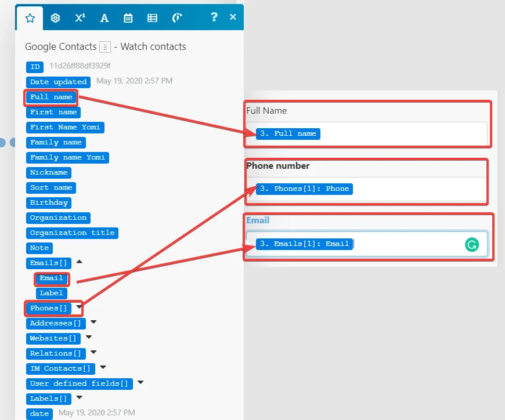The image size is (505, 420).
Task: Insert the nested Label variable
Action: point(52,294)
